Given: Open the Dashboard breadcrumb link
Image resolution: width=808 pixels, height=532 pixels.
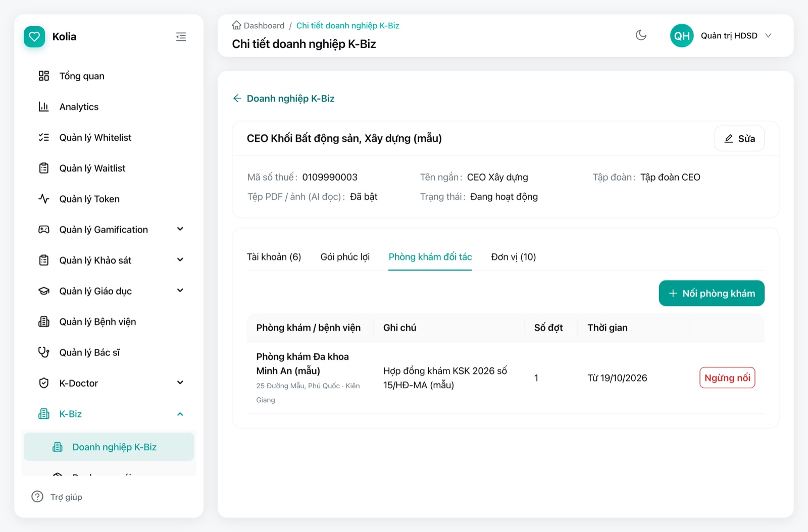Looking at the screenshot, I should 264,26.
